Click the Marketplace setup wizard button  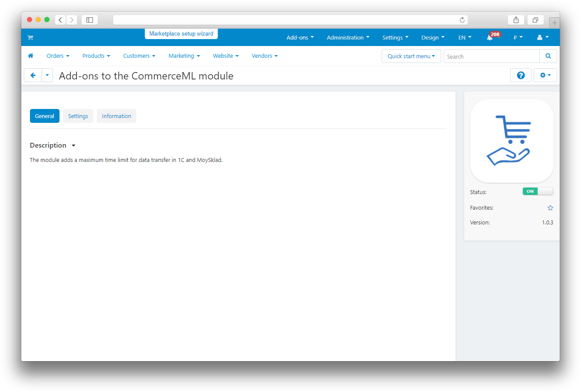click(181, 34)
